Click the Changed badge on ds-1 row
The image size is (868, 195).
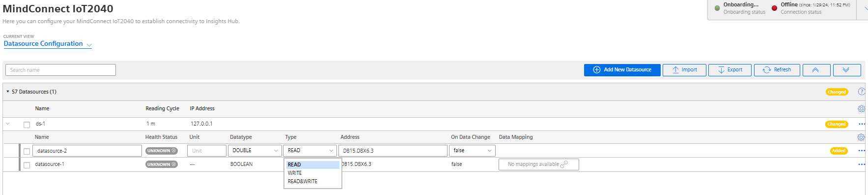pyautogui.click(x=837, y=124)
